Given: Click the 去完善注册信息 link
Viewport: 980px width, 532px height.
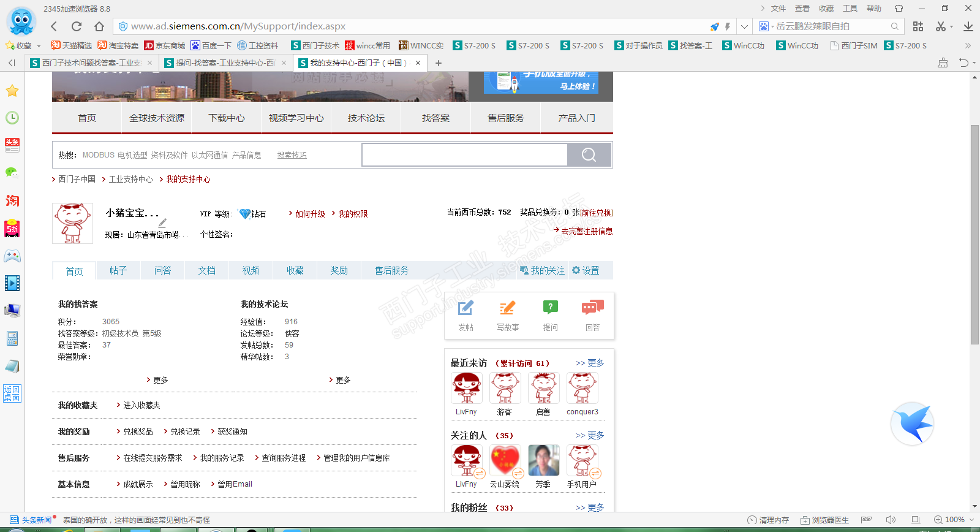Looking at the screenshot, I should coord(587,231).
